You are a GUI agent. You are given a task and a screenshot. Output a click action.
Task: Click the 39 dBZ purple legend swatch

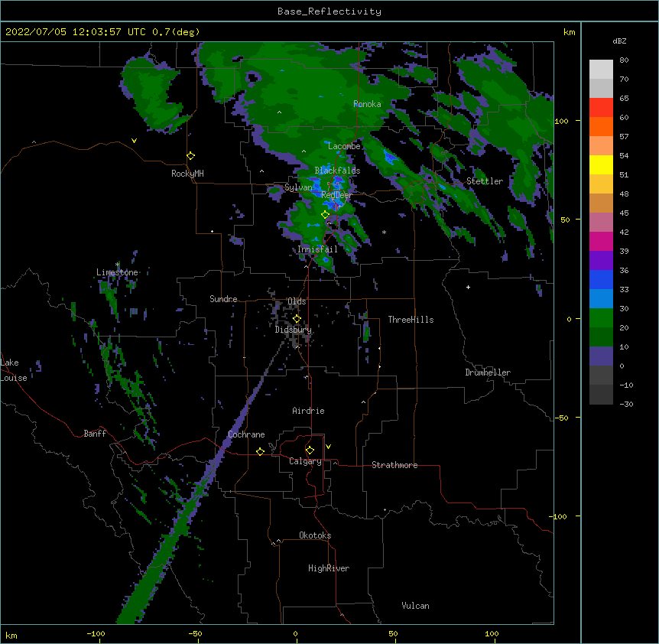click(601, 260)
